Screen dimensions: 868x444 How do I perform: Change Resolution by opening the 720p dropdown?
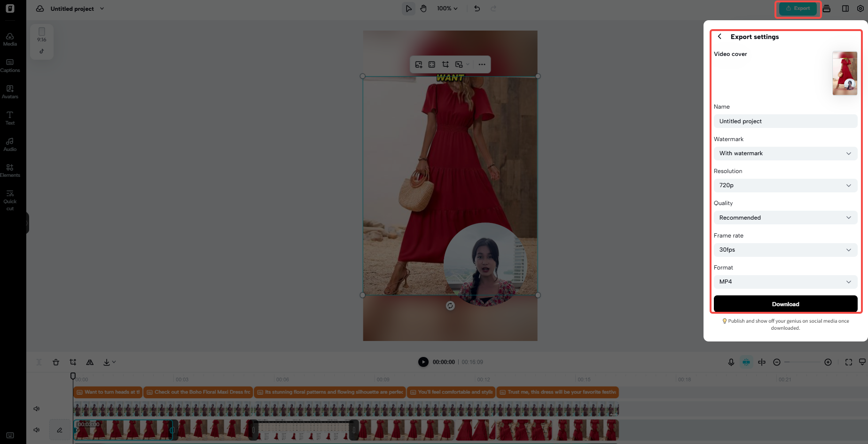click(x=785, y=185)
